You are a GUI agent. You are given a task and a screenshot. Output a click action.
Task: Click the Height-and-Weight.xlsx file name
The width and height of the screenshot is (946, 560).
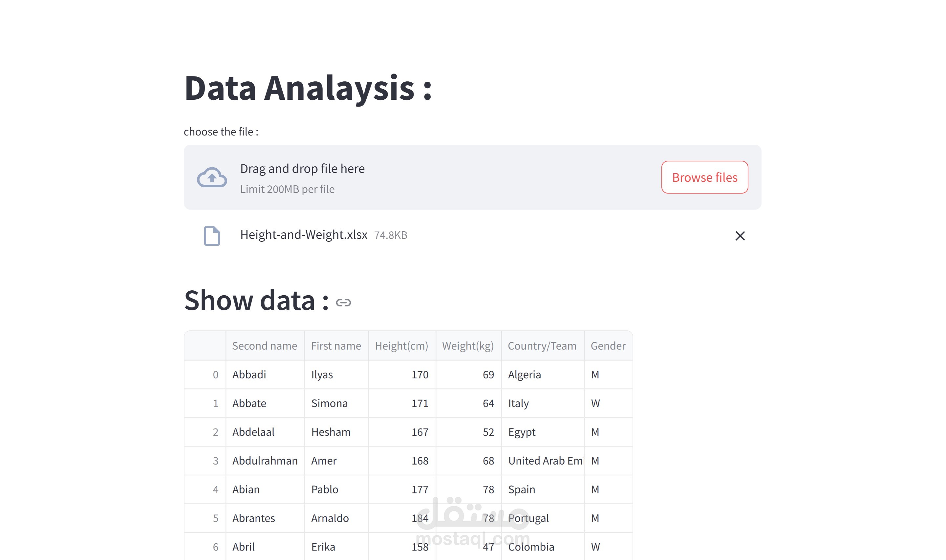tap(304, 235)
